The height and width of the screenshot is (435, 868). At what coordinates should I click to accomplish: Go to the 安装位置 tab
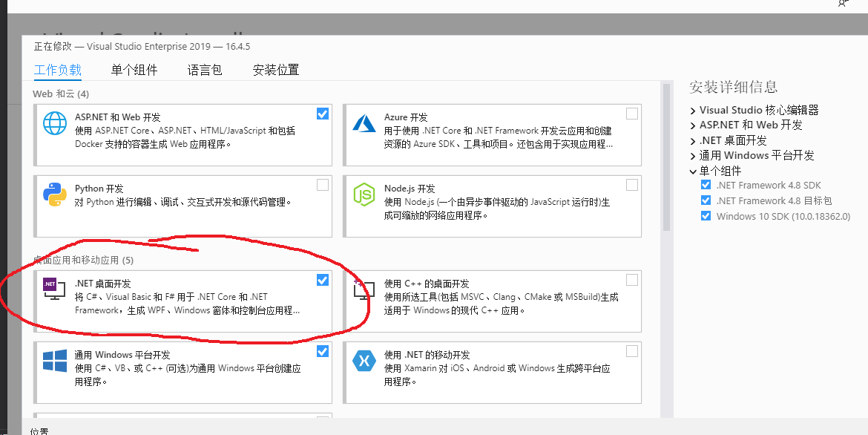(x=276, y=70)
